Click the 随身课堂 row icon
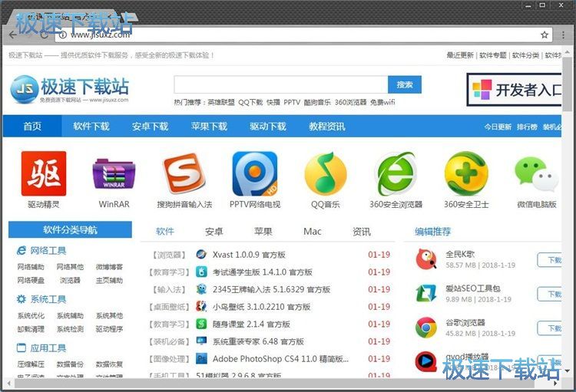This screenshot has width=576, height=392. [x=201, y=324]
